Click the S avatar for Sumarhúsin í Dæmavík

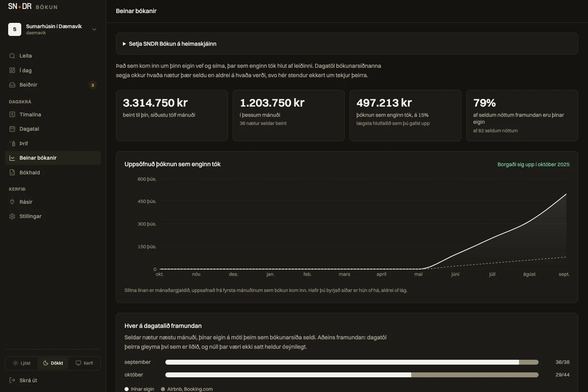click(x=15, y=29)
